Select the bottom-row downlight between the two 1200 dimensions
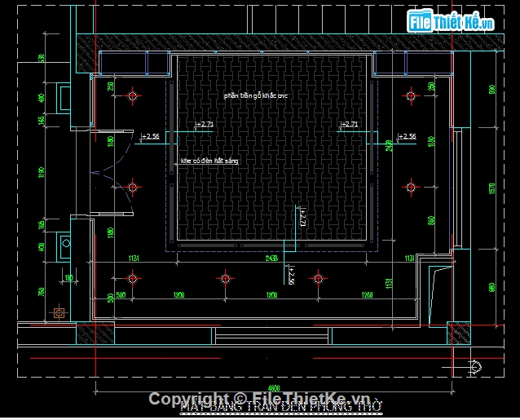Viewport: 520px width, 420px height. point(225,279)
